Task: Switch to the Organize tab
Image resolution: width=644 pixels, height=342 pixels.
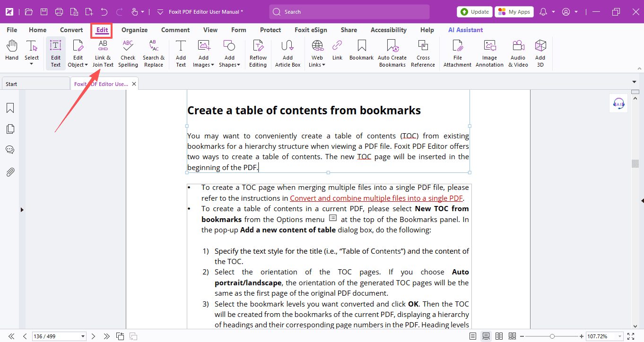Action: pos(135,30)
